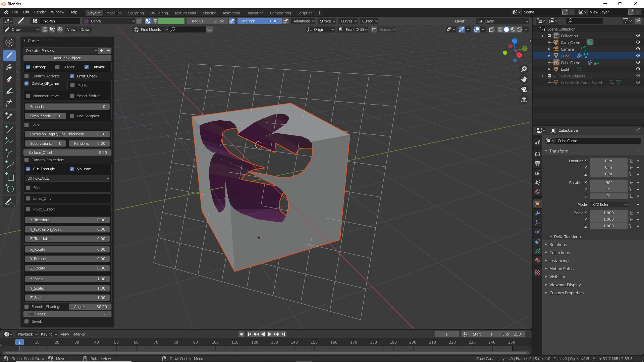Toggle the Cut_Through checkbox
The height and width of the screenshot is (362, 644).
click(x=28, y=169)
